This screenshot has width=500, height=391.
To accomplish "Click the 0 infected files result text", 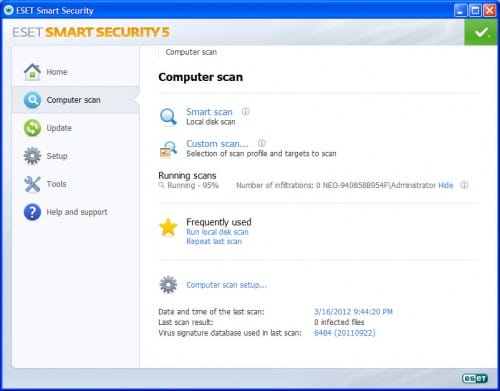I will [x=339, y=322].
